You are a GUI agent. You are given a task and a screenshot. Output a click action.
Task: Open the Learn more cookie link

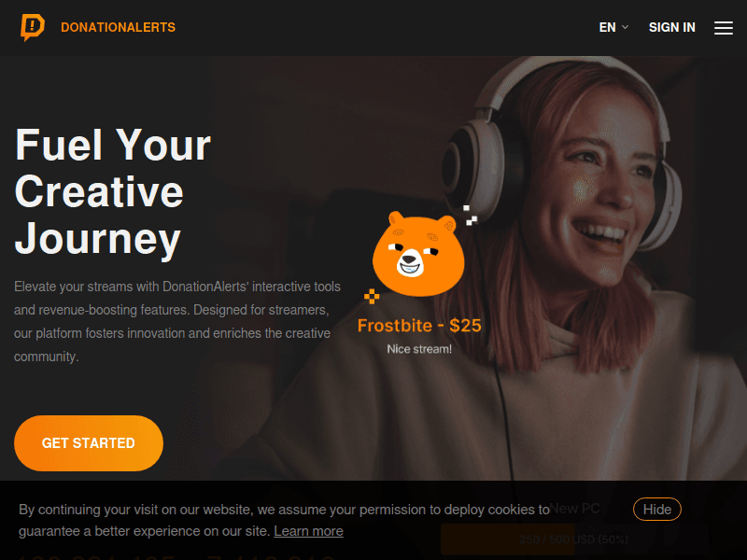[x=308, y=531]
